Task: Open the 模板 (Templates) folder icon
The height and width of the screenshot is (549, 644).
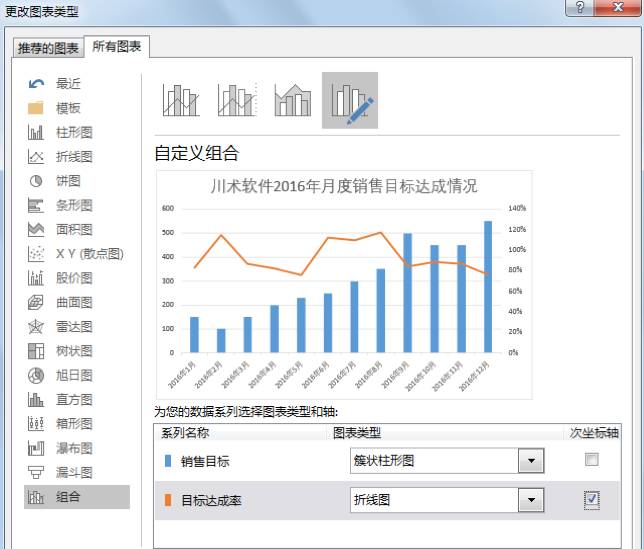Action: (36, 108)
